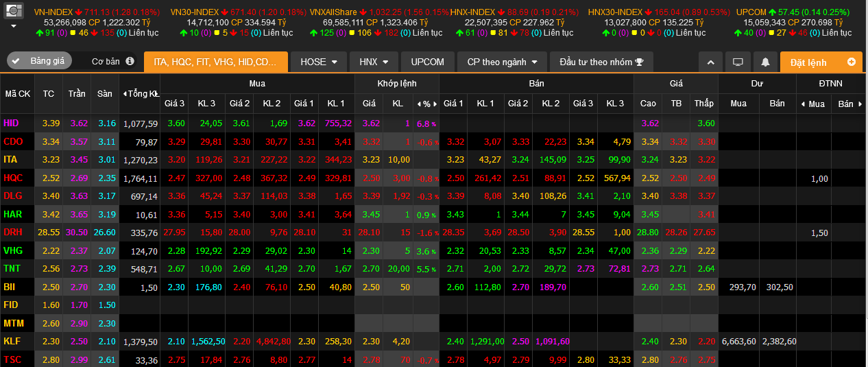Open notifications with the bell icon
The height and width of the screenshot is (367, 868).
[x=765, y=62]
